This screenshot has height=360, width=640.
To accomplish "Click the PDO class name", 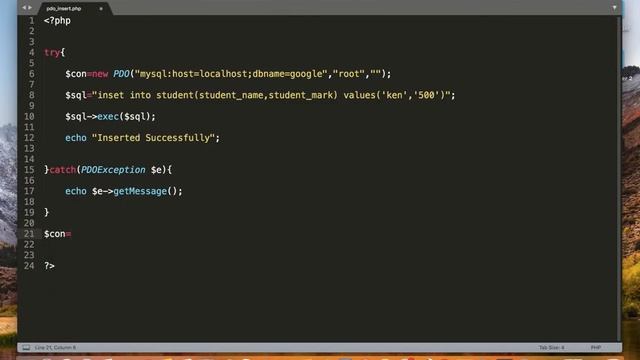I will coord(121,74).
